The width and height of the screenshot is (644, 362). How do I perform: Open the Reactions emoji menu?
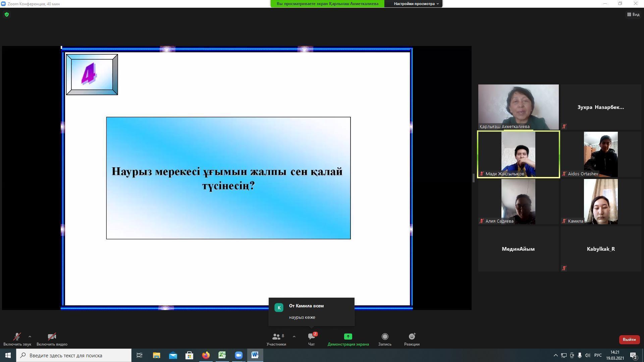pos(412,337)
